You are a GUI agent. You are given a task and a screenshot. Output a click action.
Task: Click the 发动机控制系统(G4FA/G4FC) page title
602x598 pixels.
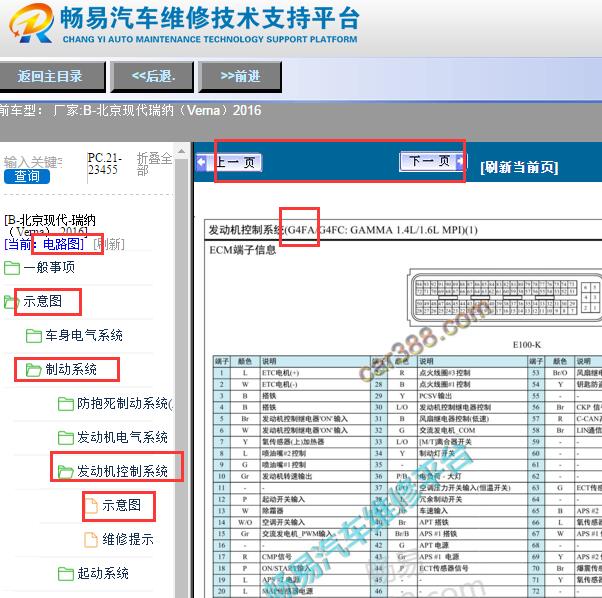pos(343,230)
